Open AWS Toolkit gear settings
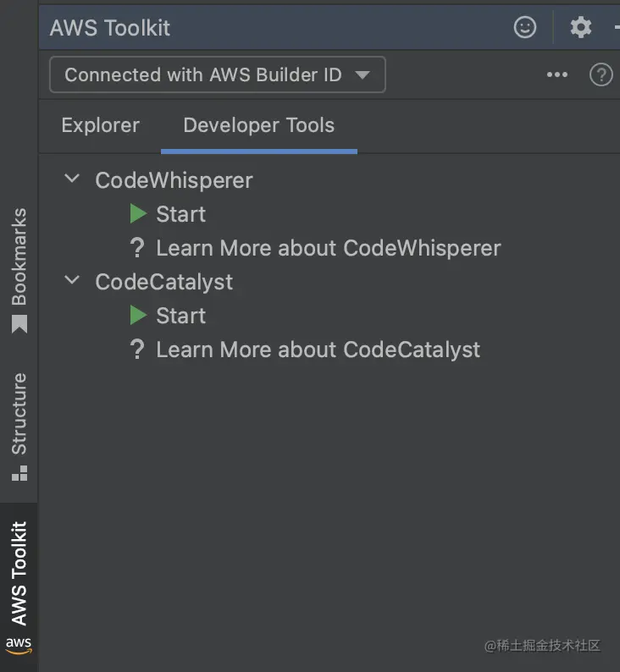Viewport: 620px width, 672px height. click(580, 27)
